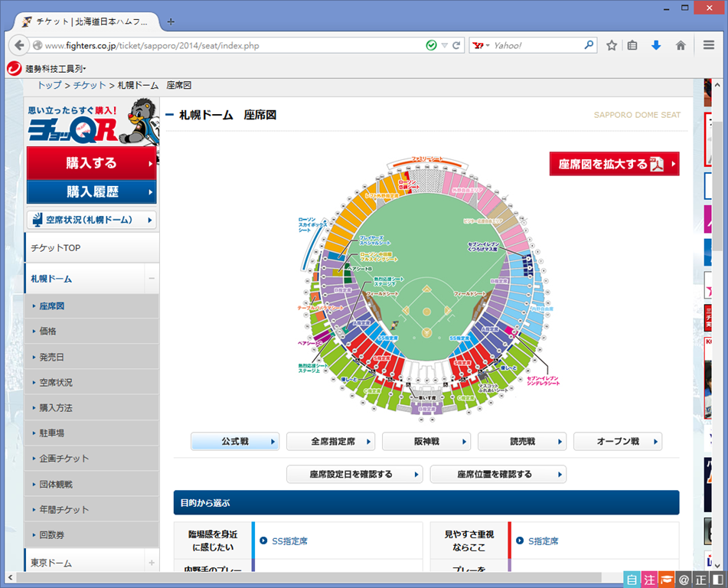728x588 pixels.
Task: Go to the browser home page icon
Action: (x=681, y=45)
